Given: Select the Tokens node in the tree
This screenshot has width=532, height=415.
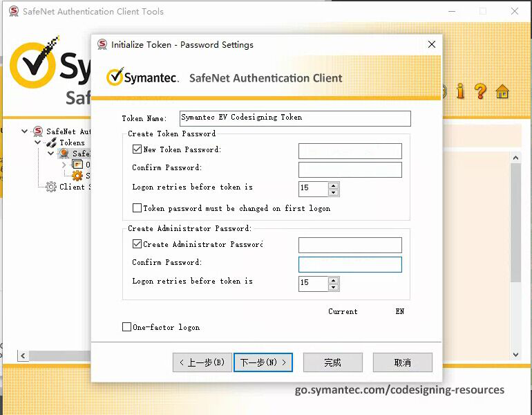Looking at the screenshot, I should [72, 142].
